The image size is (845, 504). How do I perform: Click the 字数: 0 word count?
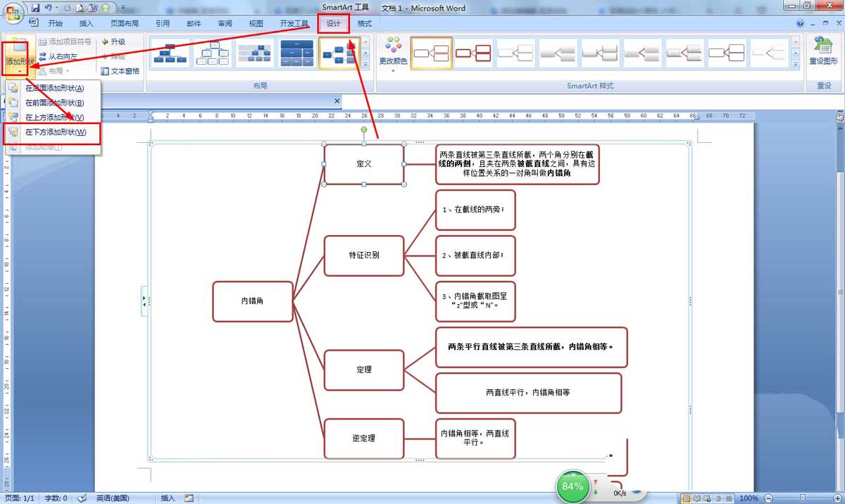click(x=56, y=498)
